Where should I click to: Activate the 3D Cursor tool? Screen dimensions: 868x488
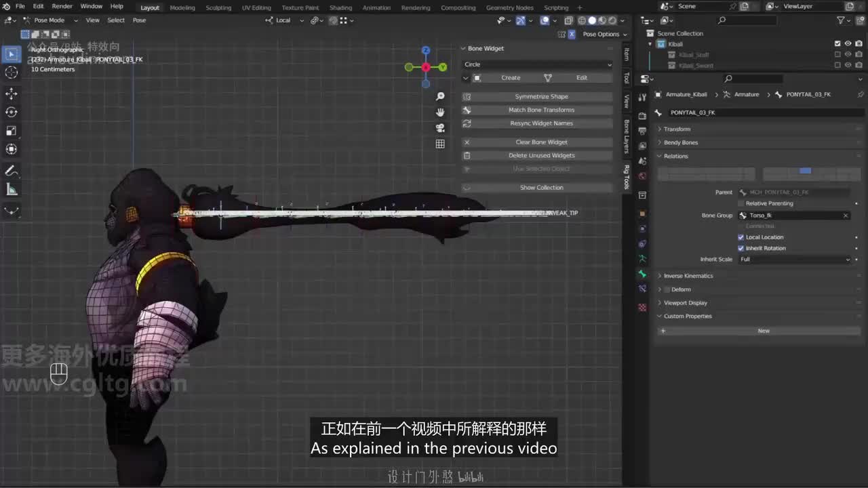click(x=12, y=73)
